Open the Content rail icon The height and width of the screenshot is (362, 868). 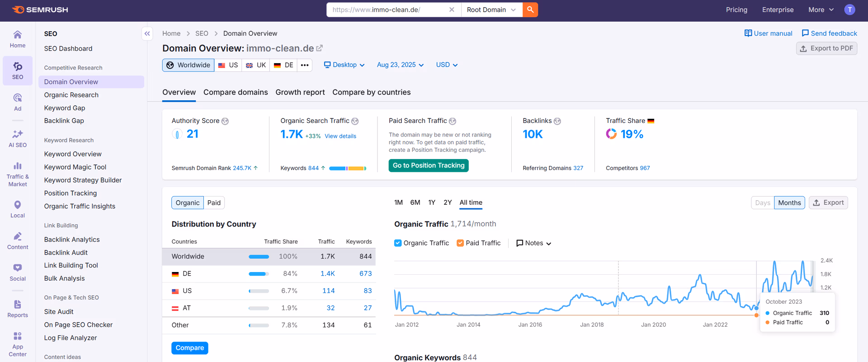click(x=18, y=241)
